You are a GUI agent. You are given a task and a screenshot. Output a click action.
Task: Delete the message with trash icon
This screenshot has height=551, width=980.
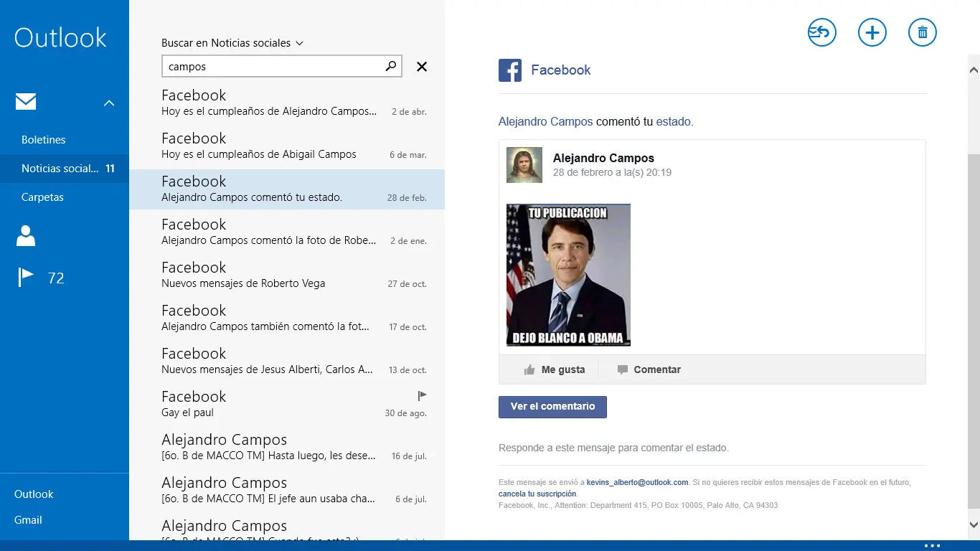click(923, 32)
